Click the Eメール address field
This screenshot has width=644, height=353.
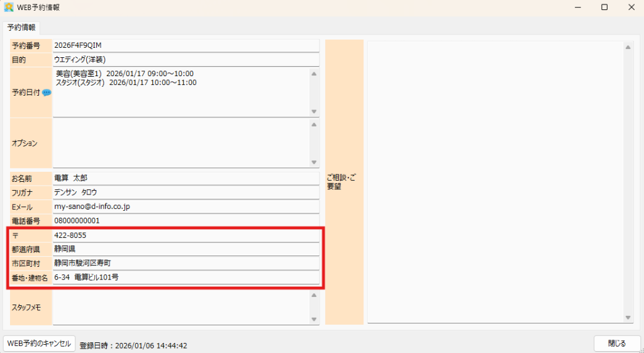(x=186, y=207)
